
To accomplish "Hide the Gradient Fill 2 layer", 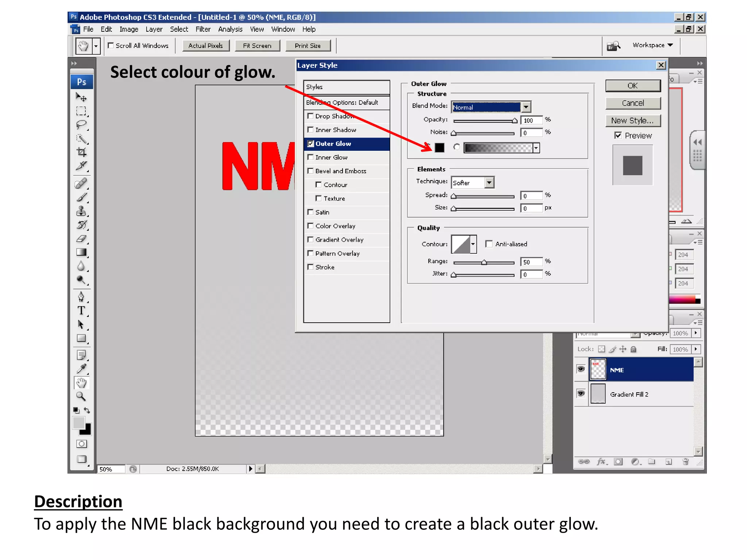I will coord(581,393).
